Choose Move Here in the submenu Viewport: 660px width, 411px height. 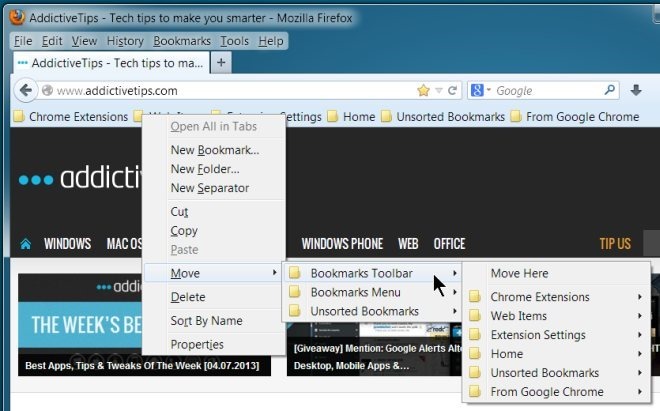556,273
